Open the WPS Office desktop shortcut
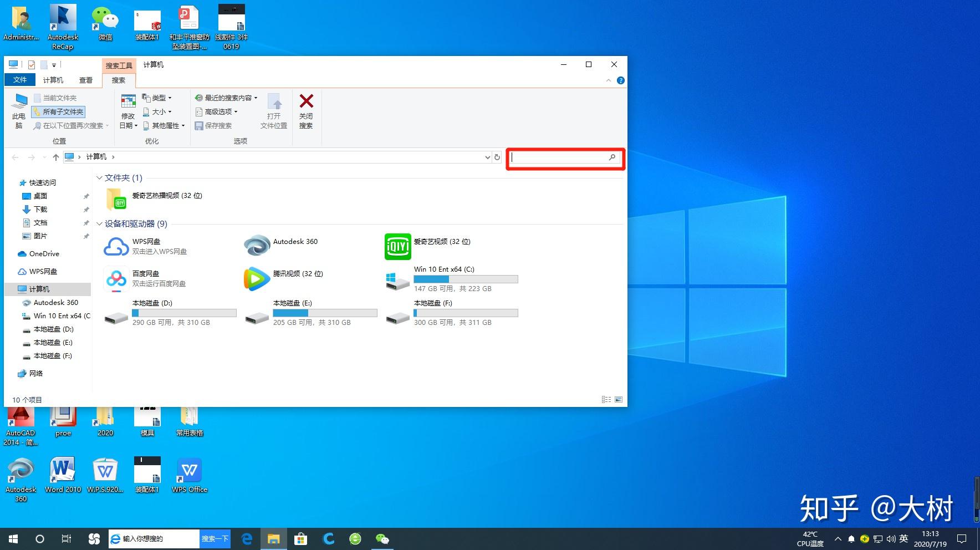The height and width of the screenshot is (550, 980). [x=190, y=475]
